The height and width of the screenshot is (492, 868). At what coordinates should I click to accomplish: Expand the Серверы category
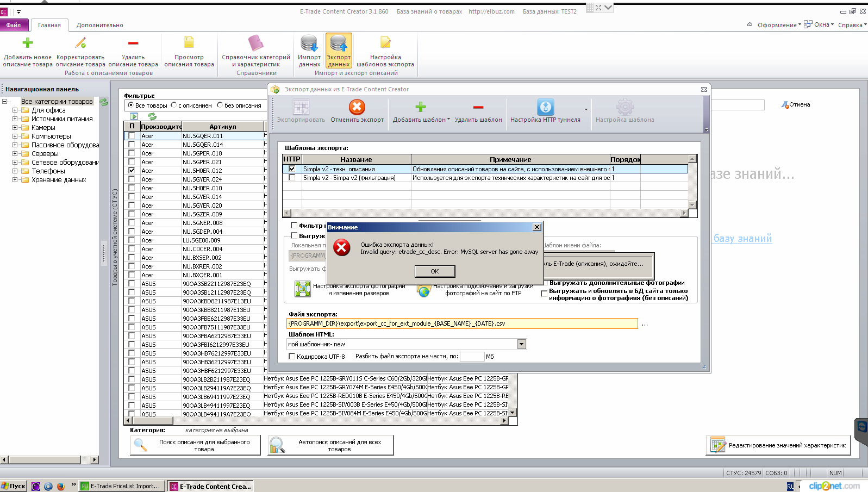point(15,154)
